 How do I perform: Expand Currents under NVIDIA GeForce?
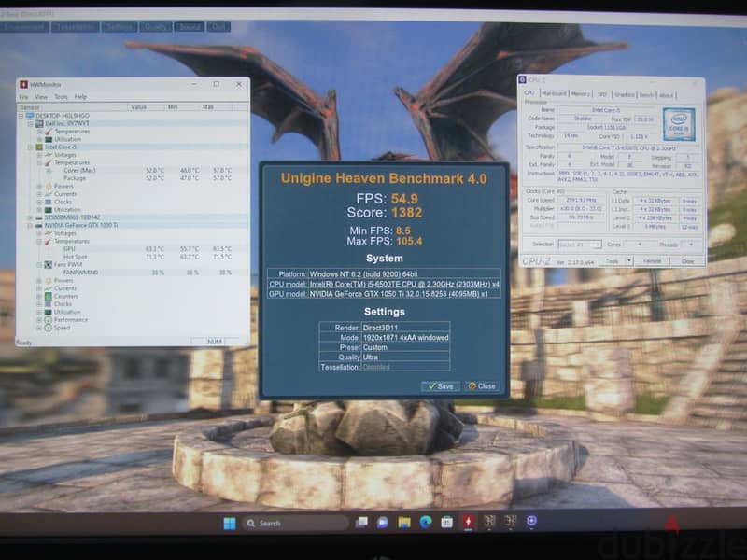coord(39,288)
